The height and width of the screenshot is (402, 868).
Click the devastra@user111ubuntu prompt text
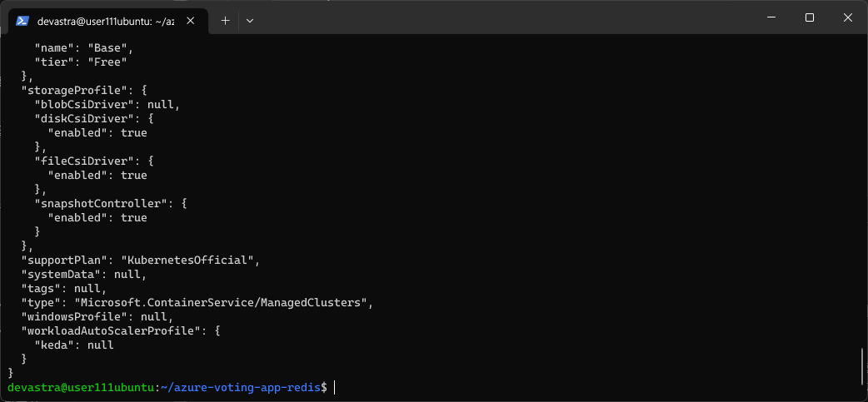(82, 388)
